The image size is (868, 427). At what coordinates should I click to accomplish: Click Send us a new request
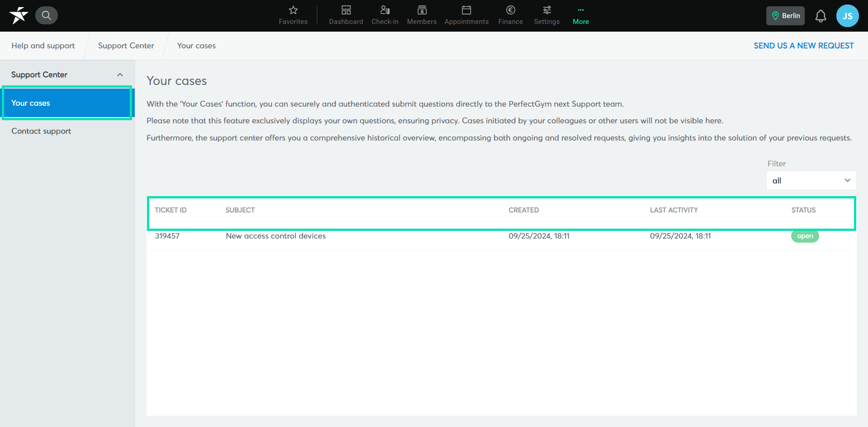pyautogui.click(x=803, y=46)
